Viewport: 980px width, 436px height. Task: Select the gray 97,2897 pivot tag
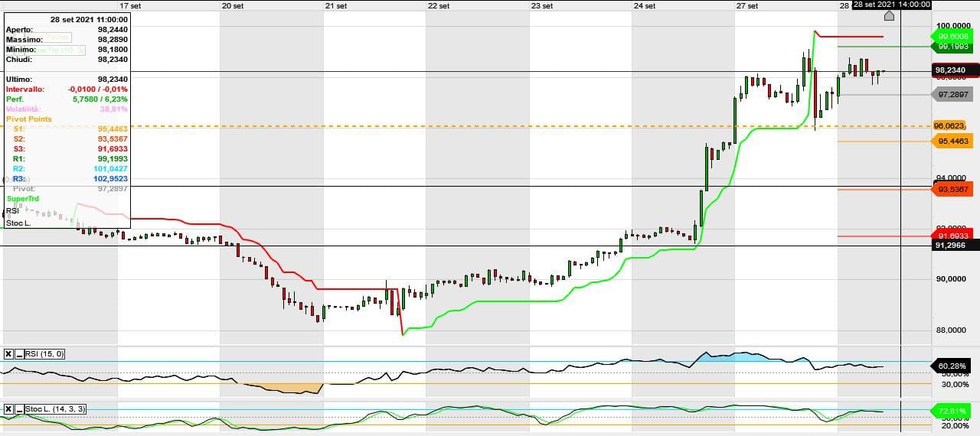tap(953, 94)
